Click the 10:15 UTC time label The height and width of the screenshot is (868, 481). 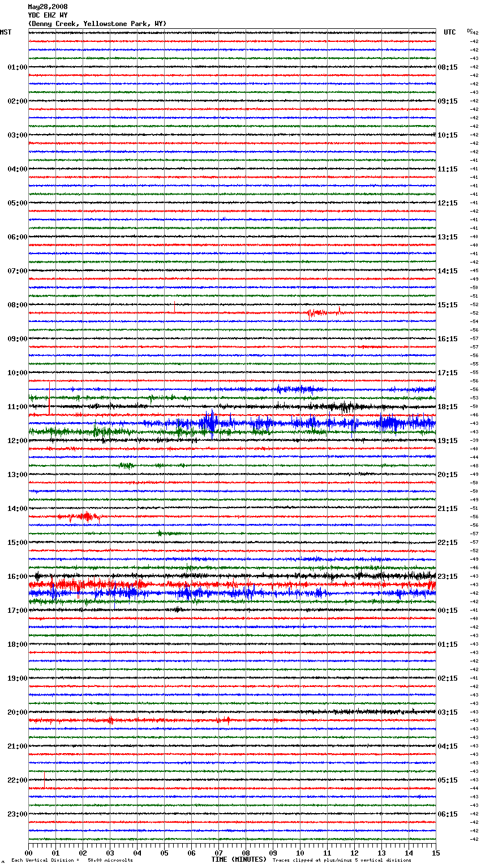(448, 135)
